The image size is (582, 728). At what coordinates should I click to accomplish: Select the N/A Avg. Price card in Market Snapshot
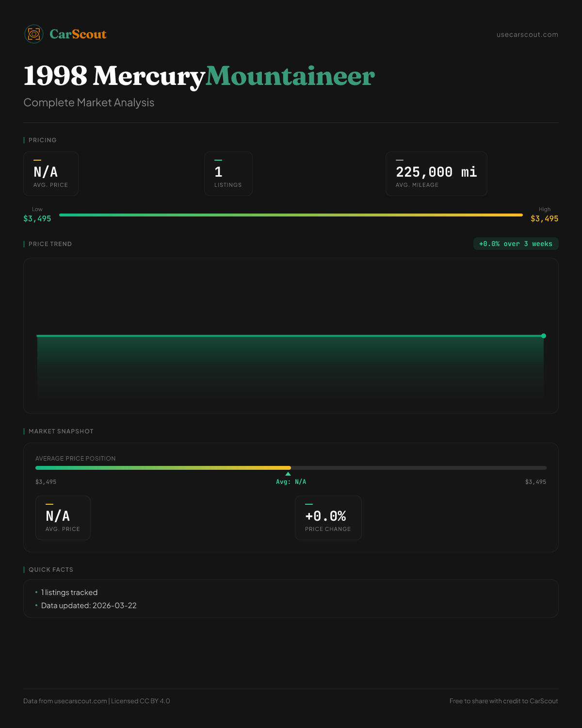(x=63, y=518)
